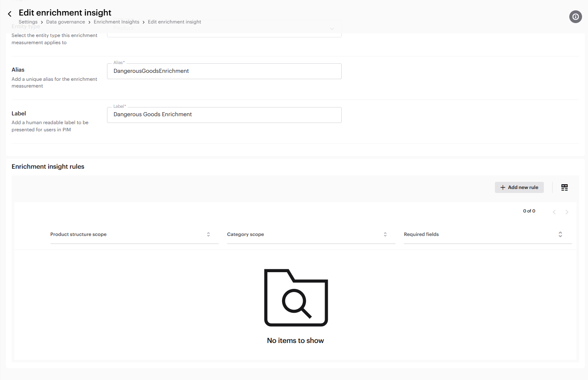Viewport: 588px width, 380px height.
Task: Toggle sorting on Required fields column
Action: click(x=560, y=234)
